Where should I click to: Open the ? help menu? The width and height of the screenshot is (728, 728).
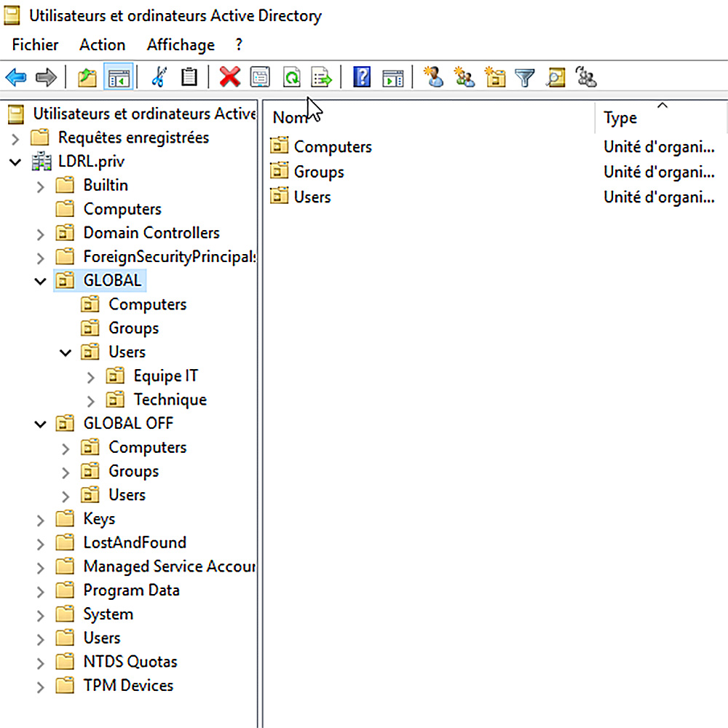239,44
